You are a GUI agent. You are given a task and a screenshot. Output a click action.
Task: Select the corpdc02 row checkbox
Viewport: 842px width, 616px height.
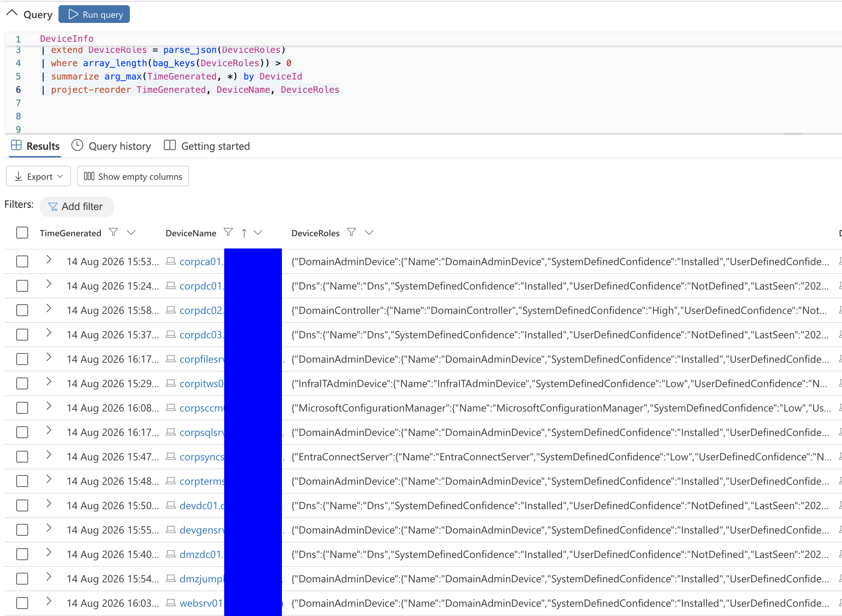pos(22,311)
